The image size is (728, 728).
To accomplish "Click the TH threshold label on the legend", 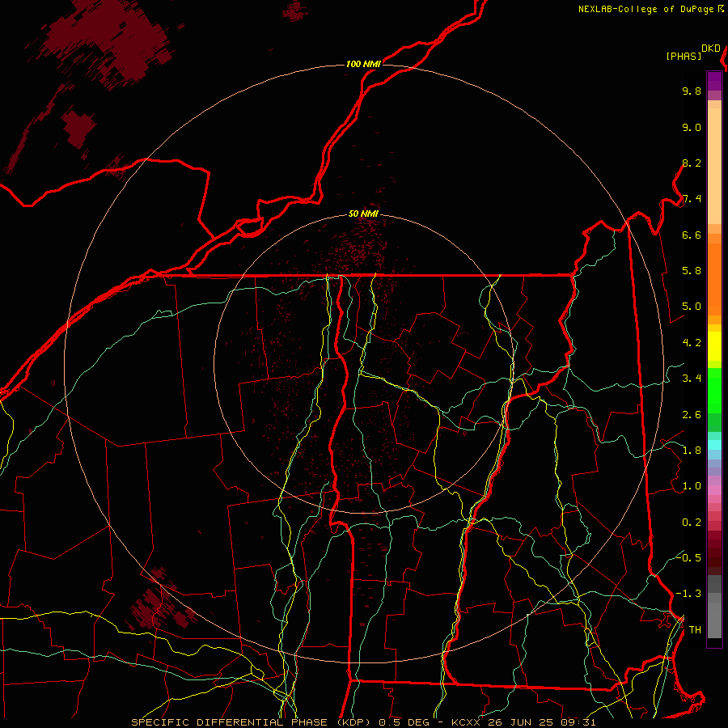I will [696, 630].
